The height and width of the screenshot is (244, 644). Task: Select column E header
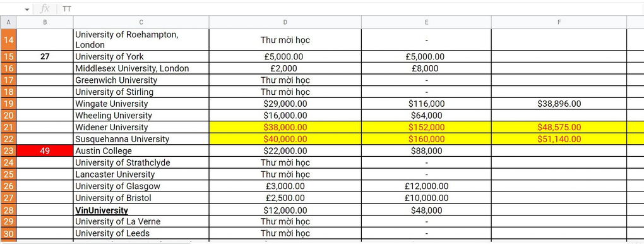point(426,22)
